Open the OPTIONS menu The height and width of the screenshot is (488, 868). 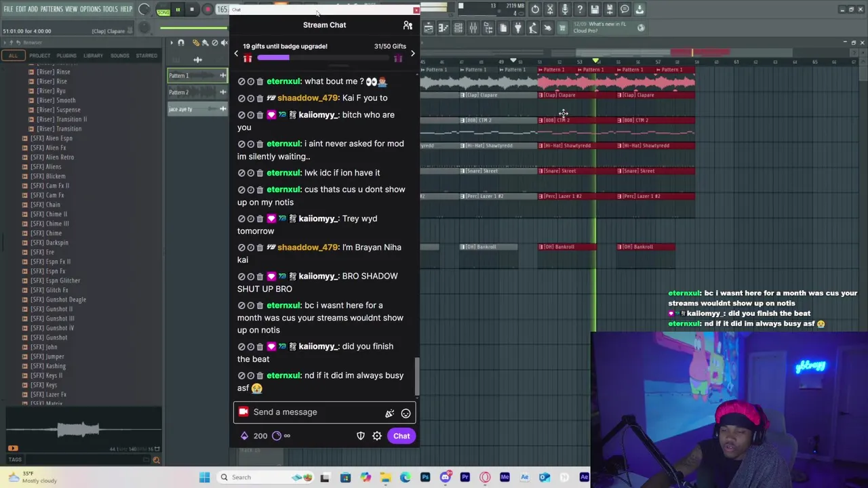coord(90,9)
